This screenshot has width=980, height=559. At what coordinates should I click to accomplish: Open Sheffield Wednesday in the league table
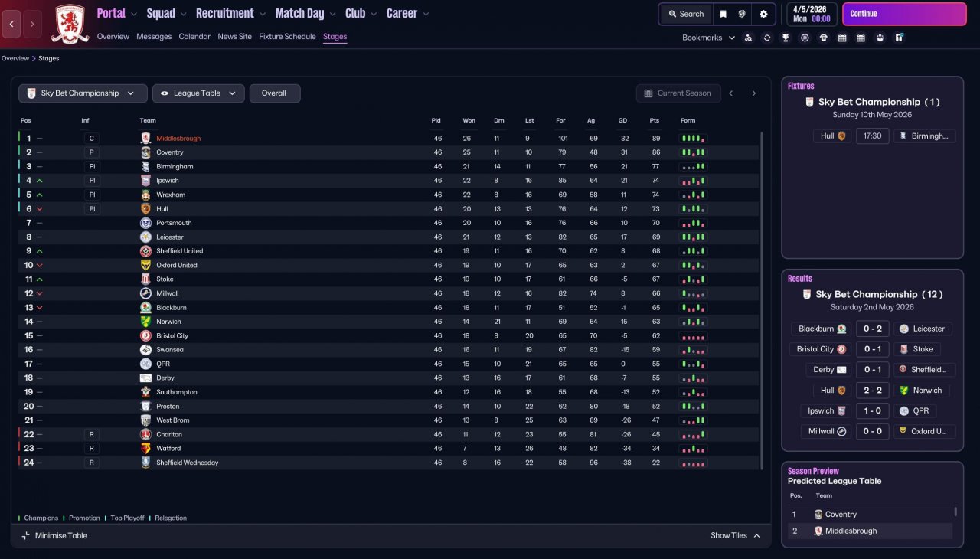pyautogui.click(x=188, y=463)
